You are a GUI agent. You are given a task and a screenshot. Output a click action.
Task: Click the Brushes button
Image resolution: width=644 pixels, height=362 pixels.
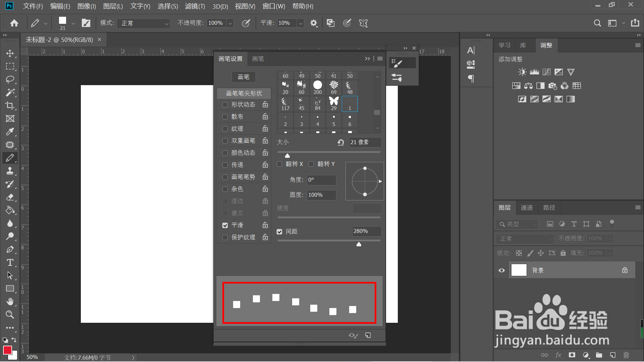coord(244,77)
